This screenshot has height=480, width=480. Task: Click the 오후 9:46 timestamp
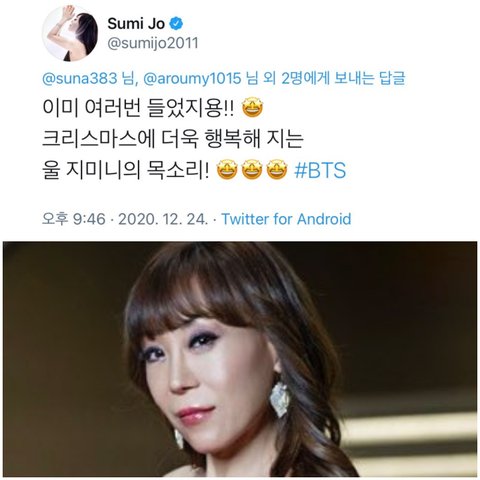click(x=74, y=219)
